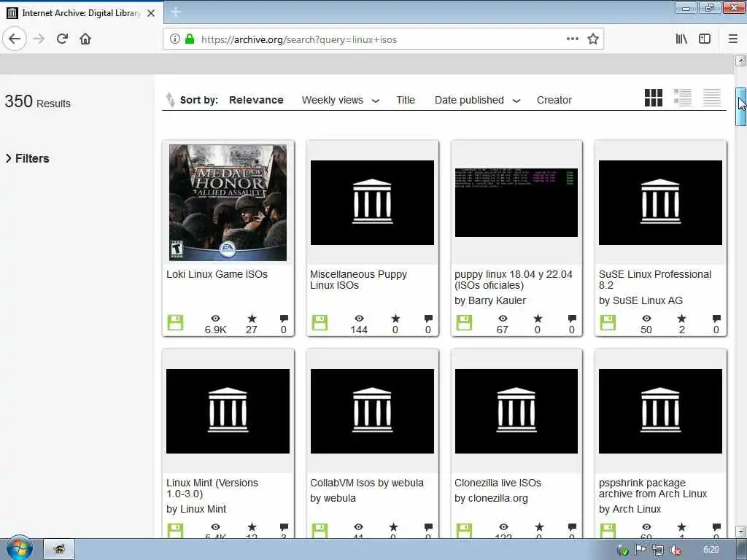Switch to compact list view
Image resolution: width=747 pixels, height=560 pixels.
(712, 98)
